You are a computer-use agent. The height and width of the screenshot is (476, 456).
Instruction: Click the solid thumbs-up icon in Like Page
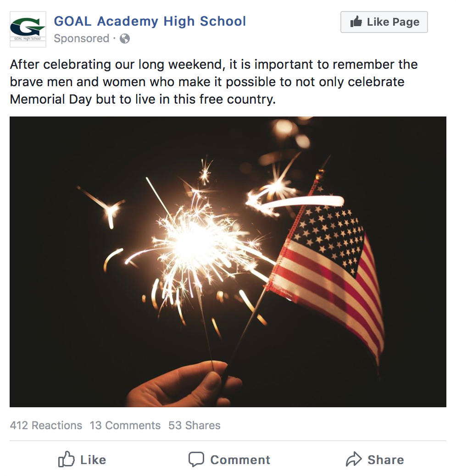[356, 22]
